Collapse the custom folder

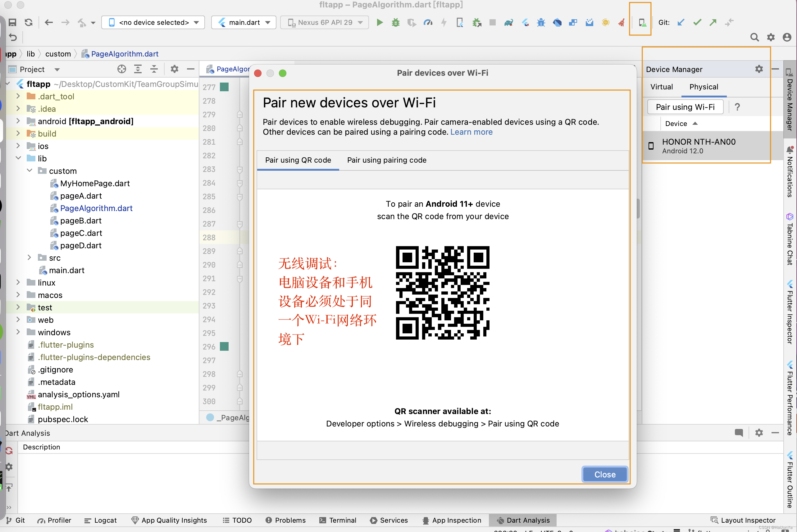(x=30, y=171)
